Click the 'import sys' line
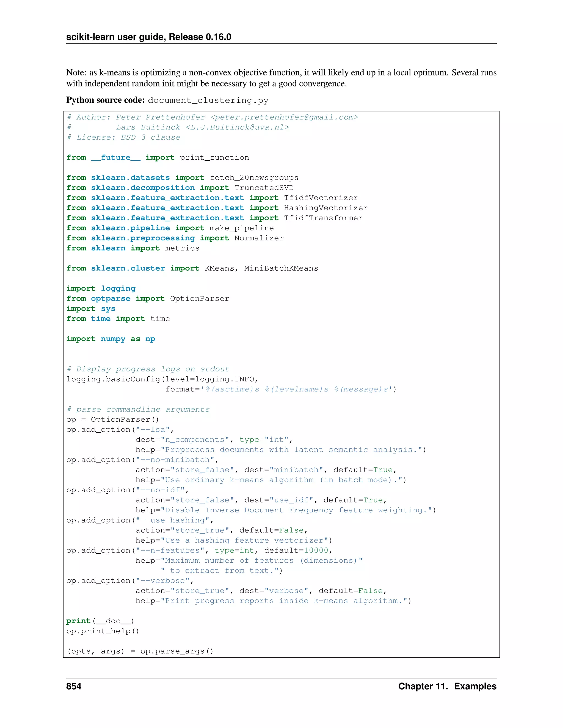Image resolution: width=563 pixels, height=728 pixels. click(91, 309)
